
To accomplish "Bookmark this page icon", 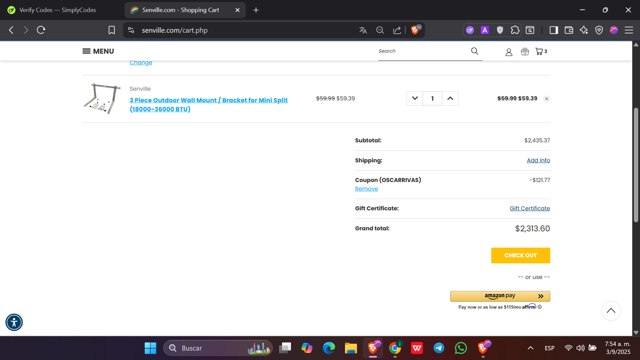I will tap(111, 30).
